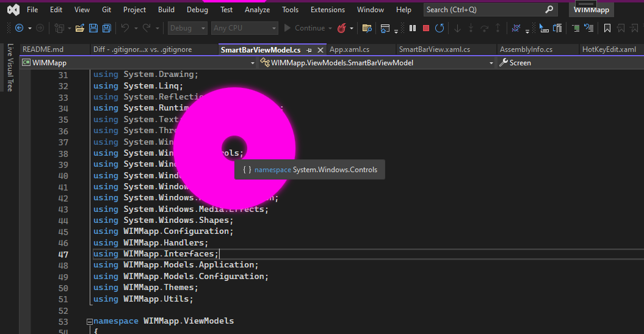Open the Test menu
The width and height of the screenshot is (644, 334).
[x=226, y=9]
